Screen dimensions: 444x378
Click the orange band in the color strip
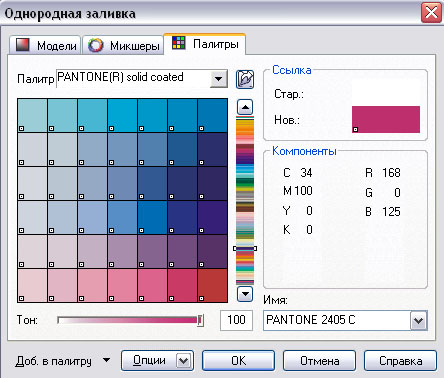tap(245, 127)
